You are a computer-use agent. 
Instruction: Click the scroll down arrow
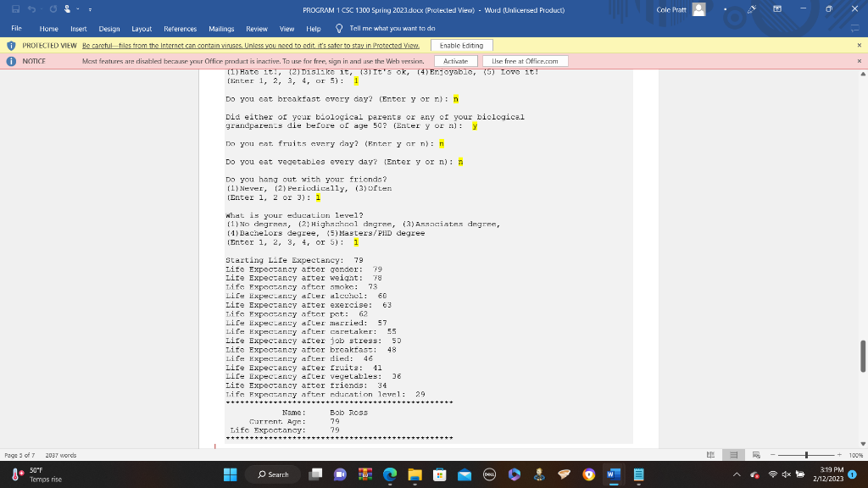[862, 444]
